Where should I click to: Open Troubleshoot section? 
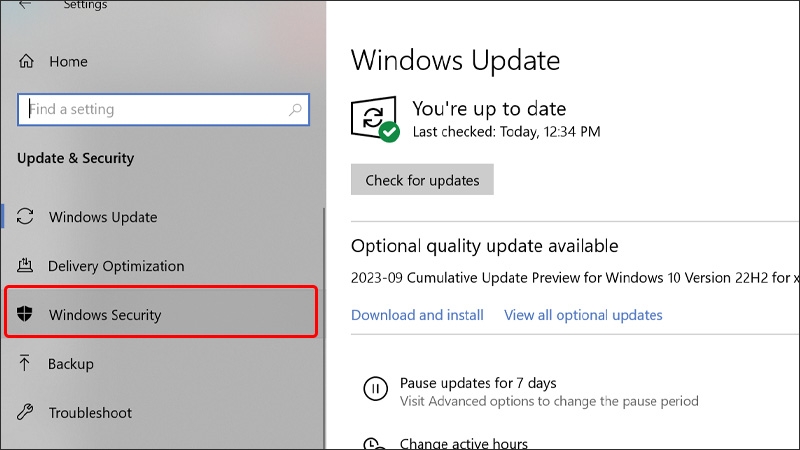click(x=90, y=412)
